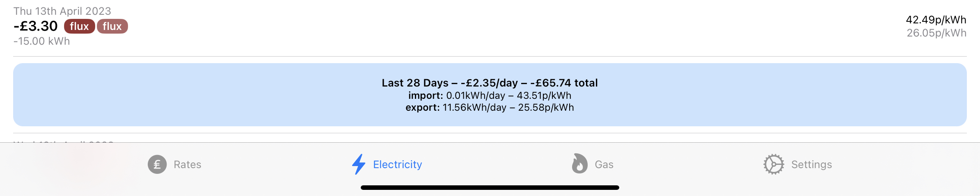Click the -15.00 kWh usage figure
Viewport: 980px width, 196px height.
(x=41, y=41)
